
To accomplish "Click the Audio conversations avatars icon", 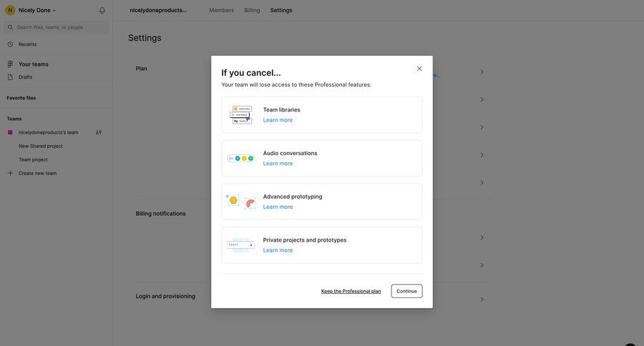I will tap(240, 159).
